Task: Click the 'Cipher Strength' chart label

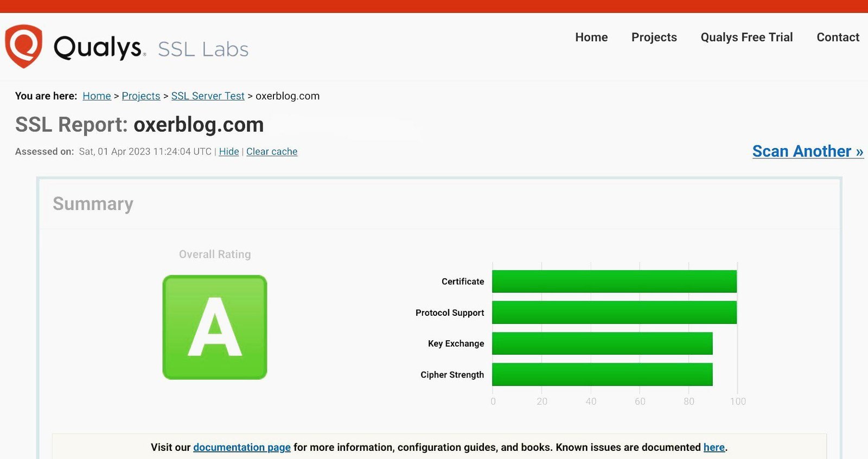Action: pos(452,375)
